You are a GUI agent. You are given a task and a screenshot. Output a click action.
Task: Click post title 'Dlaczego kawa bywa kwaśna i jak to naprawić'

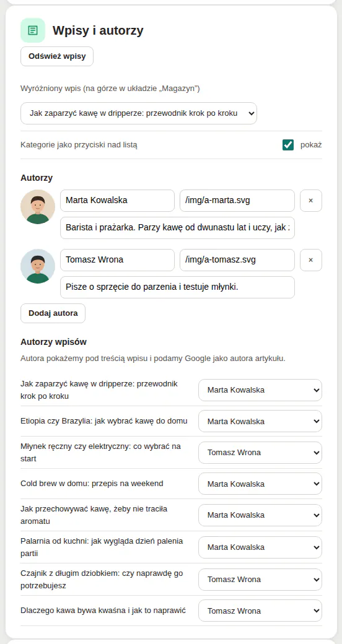[103, 611]
